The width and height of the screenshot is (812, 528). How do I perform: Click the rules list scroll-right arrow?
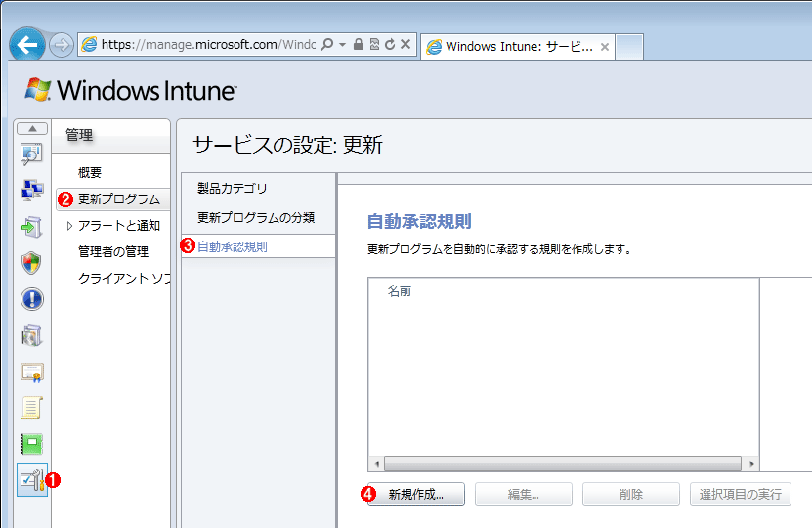point(750,463)
